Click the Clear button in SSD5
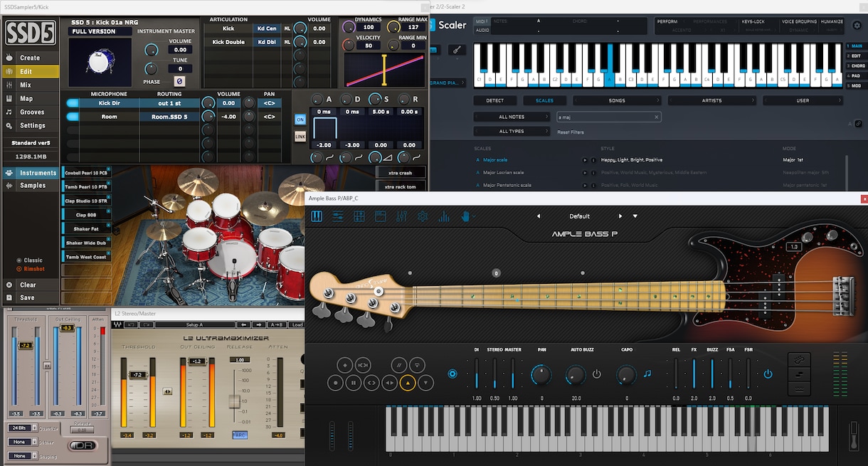This screenshot has width=868, height=466. [28, 285]
